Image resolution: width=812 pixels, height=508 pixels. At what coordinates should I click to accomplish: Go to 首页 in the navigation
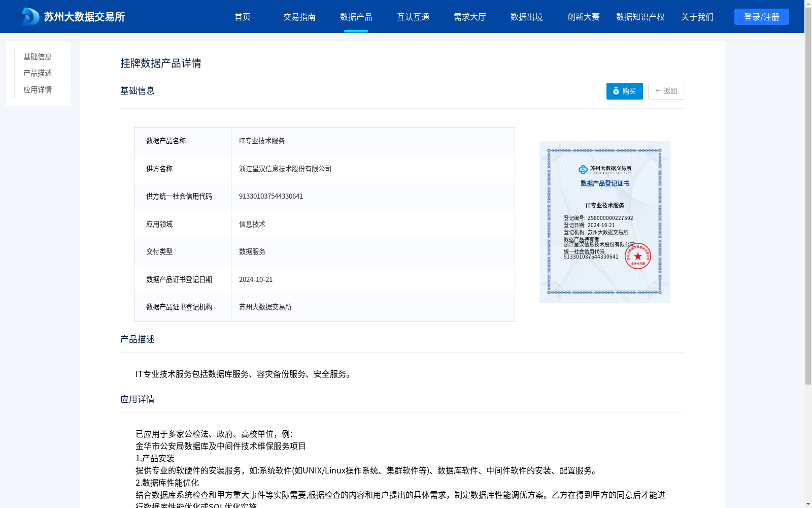[x=243, y=17]
